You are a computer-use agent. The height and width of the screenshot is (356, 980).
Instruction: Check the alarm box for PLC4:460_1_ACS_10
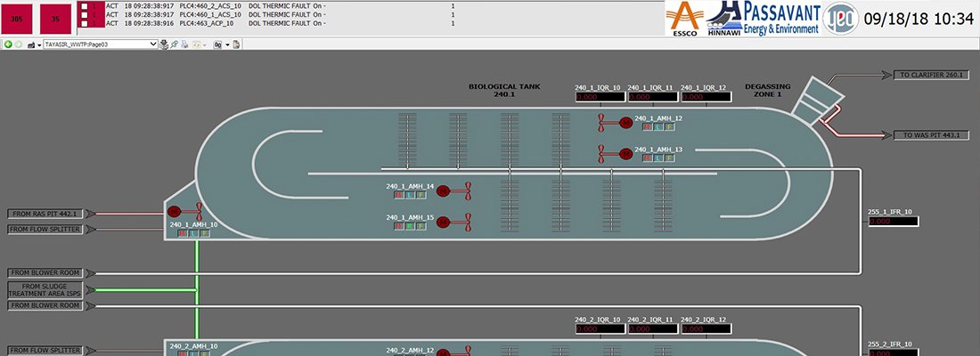84,14
